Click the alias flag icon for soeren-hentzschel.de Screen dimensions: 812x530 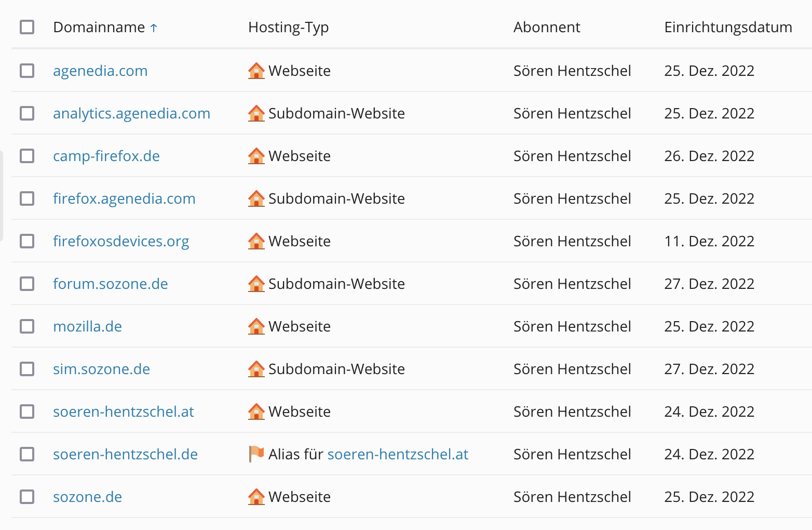click(x=256, y=454)
